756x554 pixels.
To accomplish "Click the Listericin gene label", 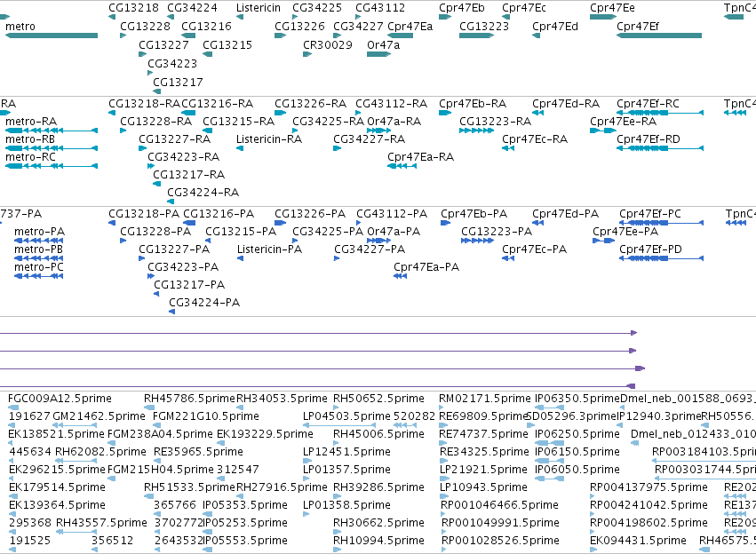I will coord(259,8).
